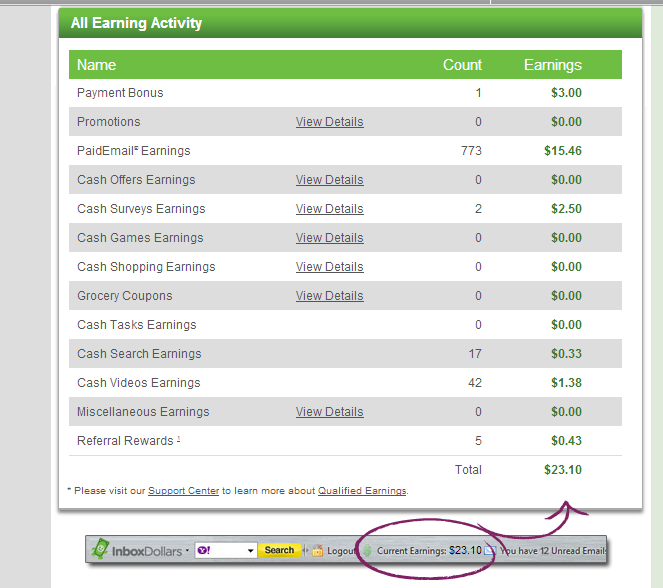Select the Cash Videos Earnings row label
663x588 pixels.
(x=139, y=383)
